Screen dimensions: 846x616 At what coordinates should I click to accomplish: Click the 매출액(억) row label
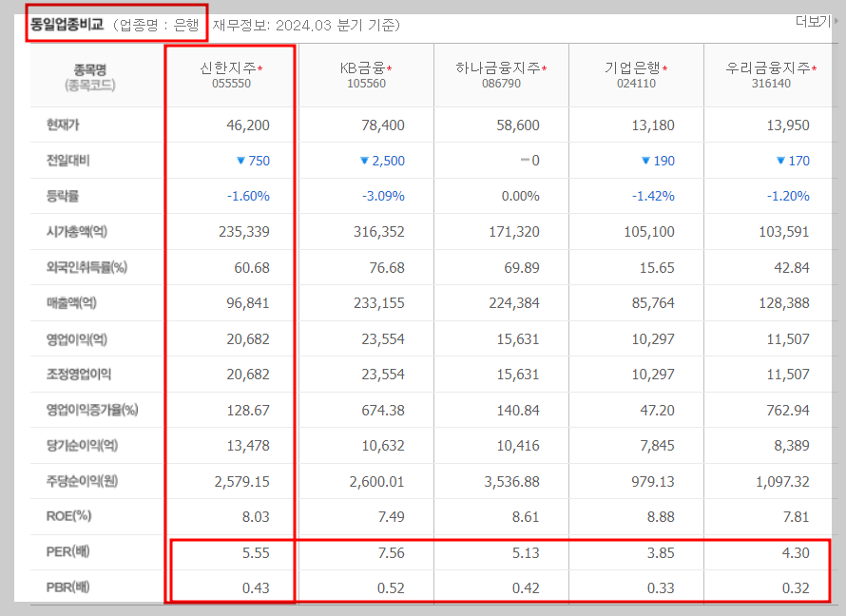point(71,303)
